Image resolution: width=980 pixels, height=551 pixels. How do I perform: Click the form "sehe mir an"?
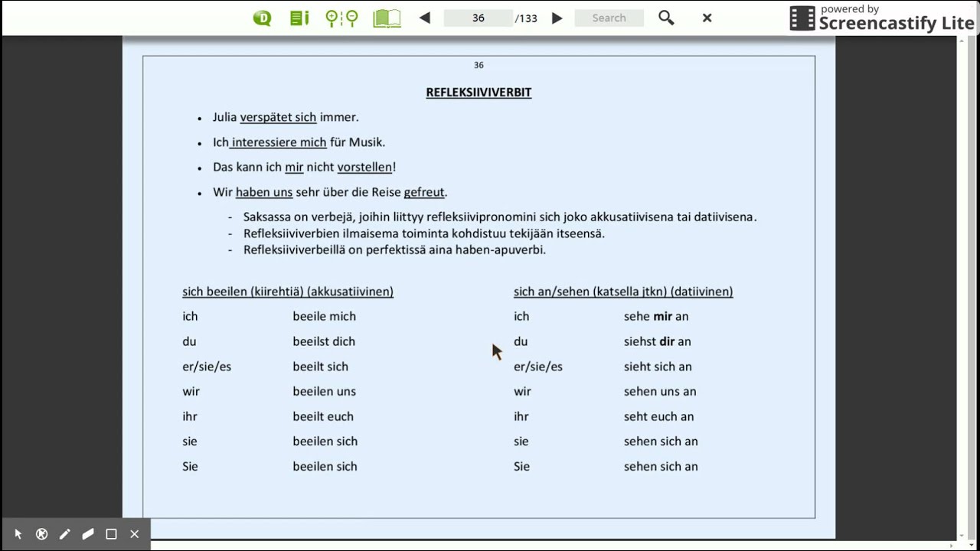[656, 316]
